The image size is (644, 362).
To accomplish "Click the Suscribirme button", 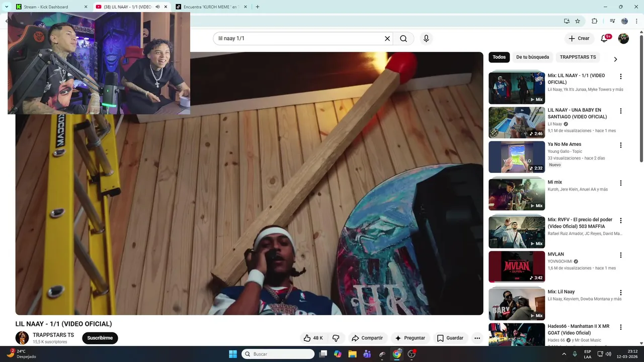I will tap(100, 338).
